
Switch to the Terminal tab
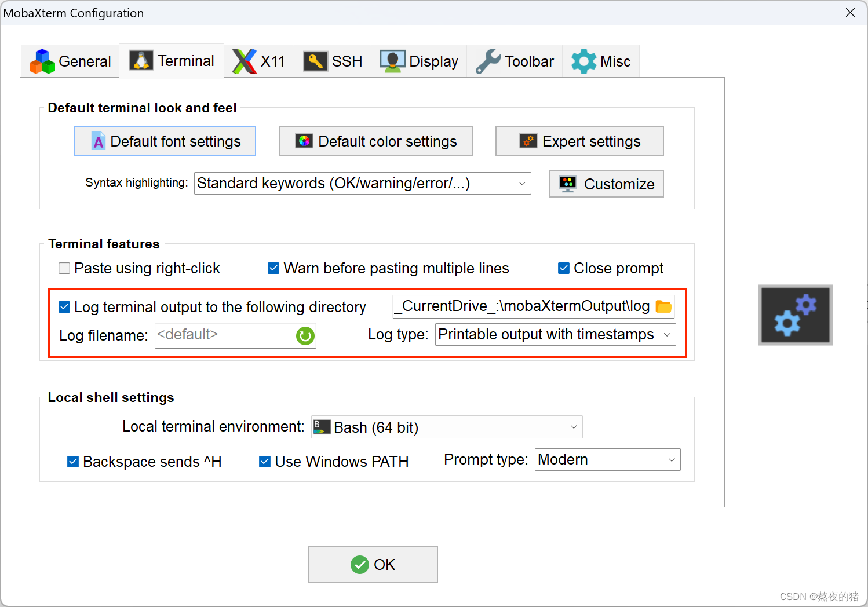(x=172, y=61)
